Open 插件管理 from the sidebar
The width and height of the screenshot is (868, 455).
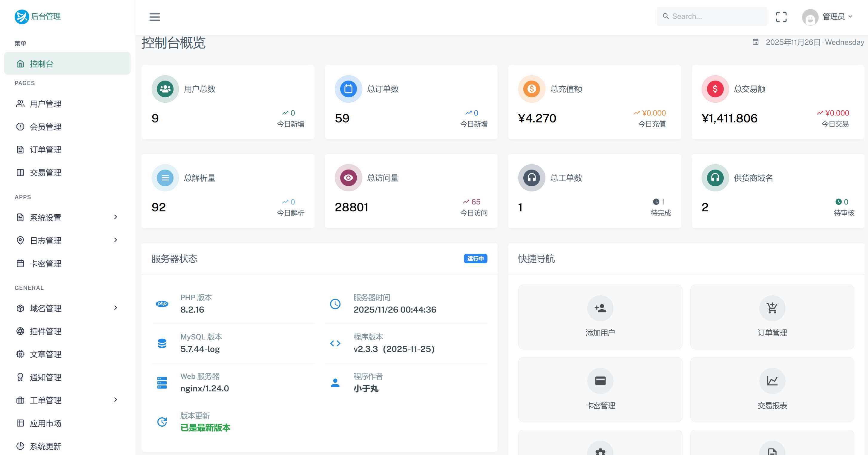tap(45, 331)
